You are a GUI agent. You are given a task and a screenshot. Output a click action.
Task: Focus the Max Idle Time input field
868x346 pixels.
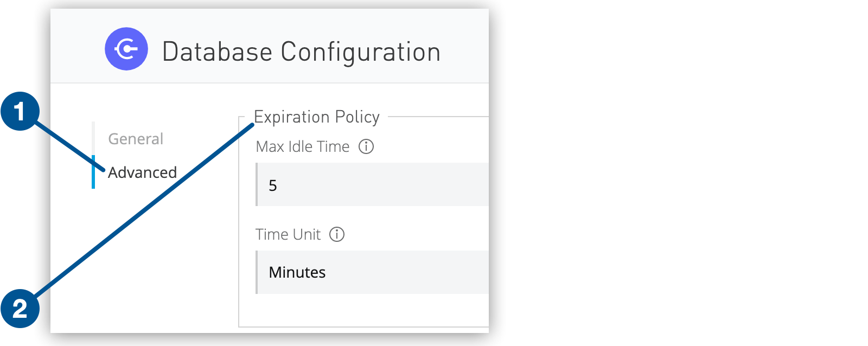tap(372, 184)
